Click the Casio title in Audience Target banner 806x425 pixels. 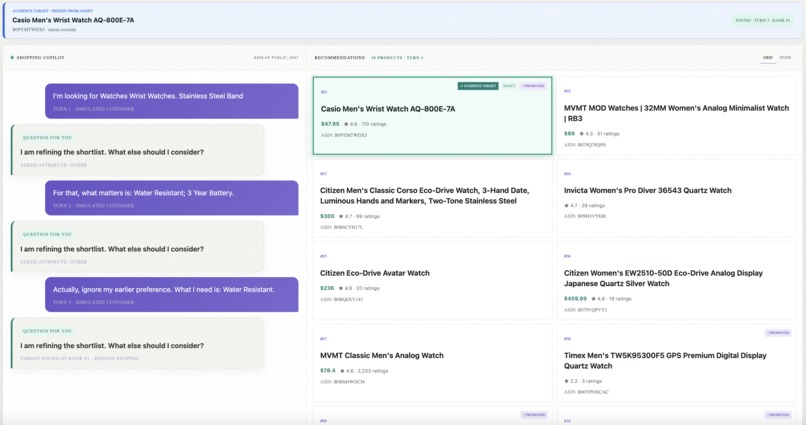coord(73,20)
